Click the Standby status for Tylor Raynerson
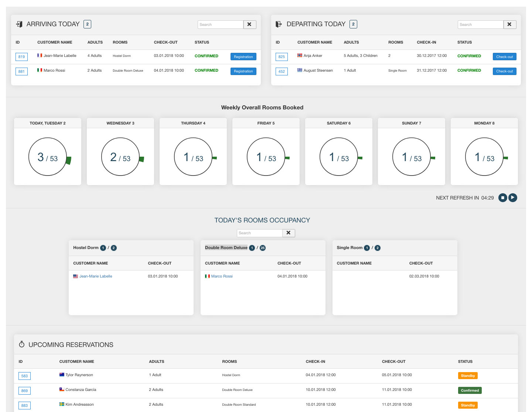Image resolution: width=532 pixels, height=412 pixels. coord(468,376)
